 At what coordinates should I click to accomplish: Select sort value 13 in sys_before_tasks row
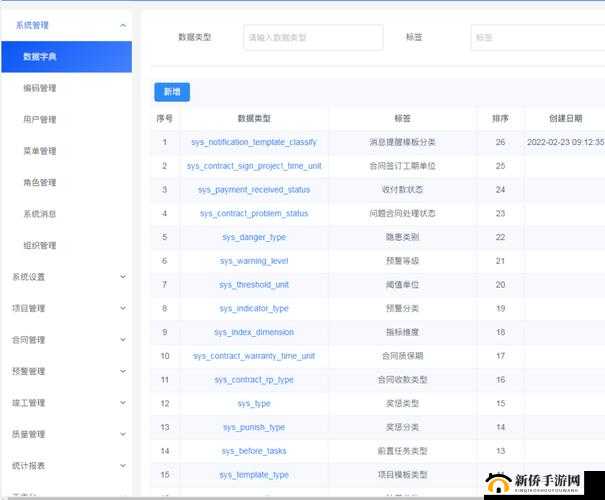click(x=500, y=451)
